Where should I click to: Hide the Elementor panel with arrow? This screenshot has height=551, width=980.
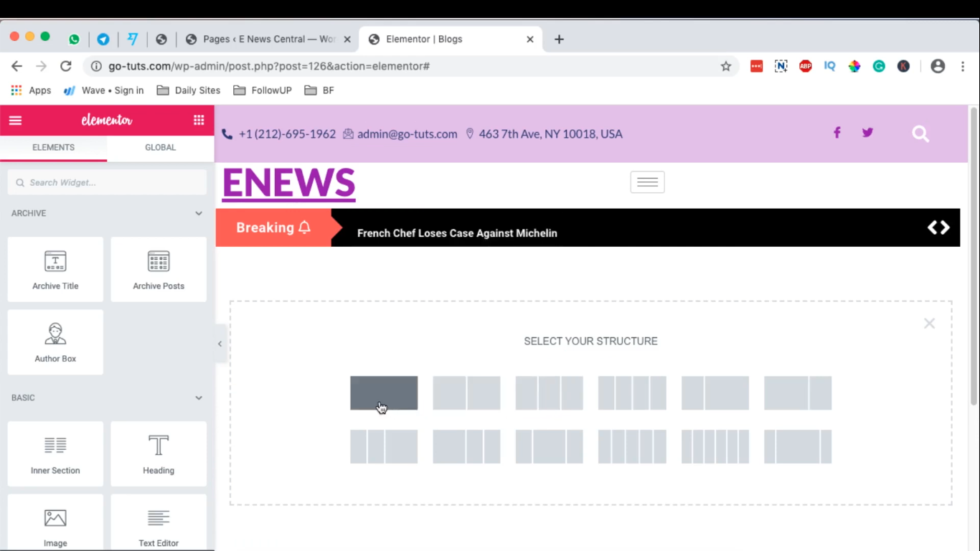(220, 344)
